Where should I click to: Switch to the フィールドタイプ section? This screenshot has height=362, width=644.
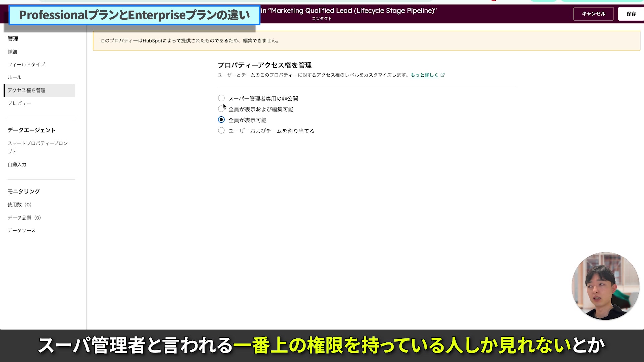26,64
